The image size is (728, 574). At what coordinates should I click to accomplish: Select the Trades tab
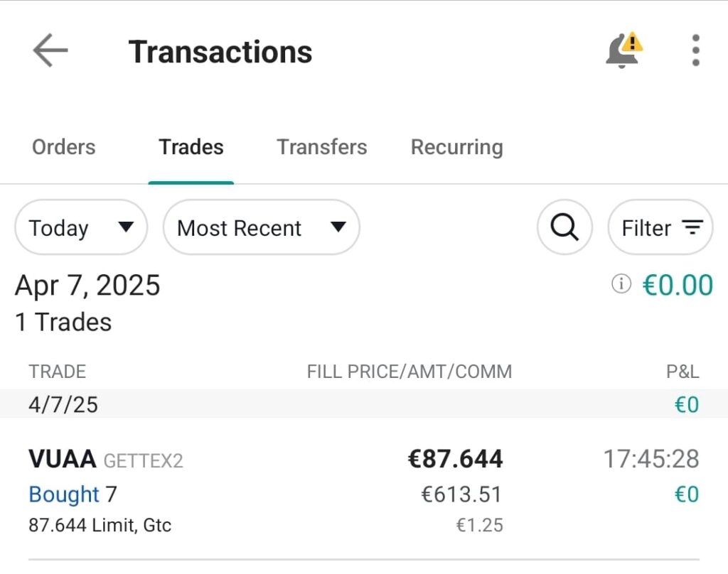tap(191, 147)
